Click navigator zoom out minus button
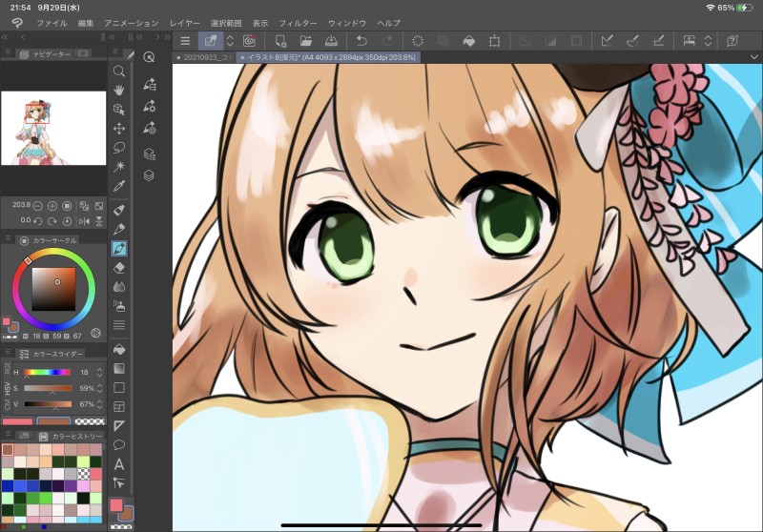The height and width of the screenshot is (532, 763). 37,206
